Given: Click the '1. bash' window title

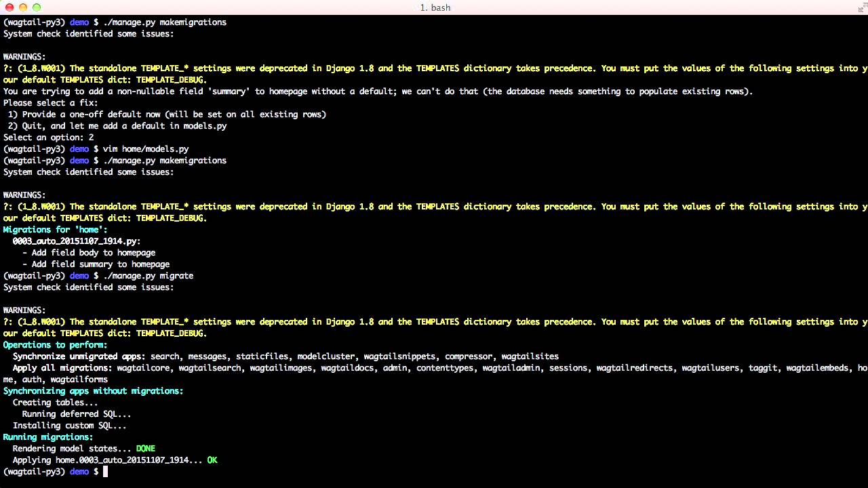Looking at the screenshot, I should click(435, 7).
